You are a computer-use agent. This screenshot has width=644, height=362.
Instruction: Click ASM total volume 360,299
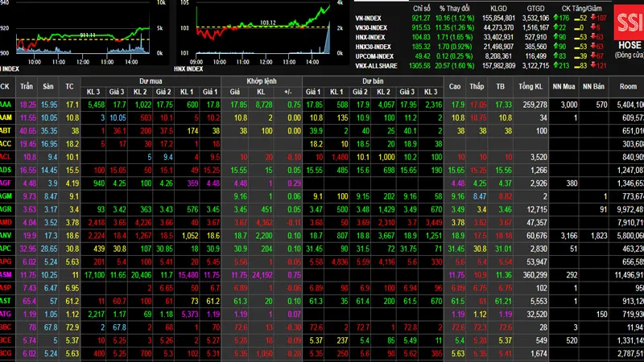(x=535, y=275)
